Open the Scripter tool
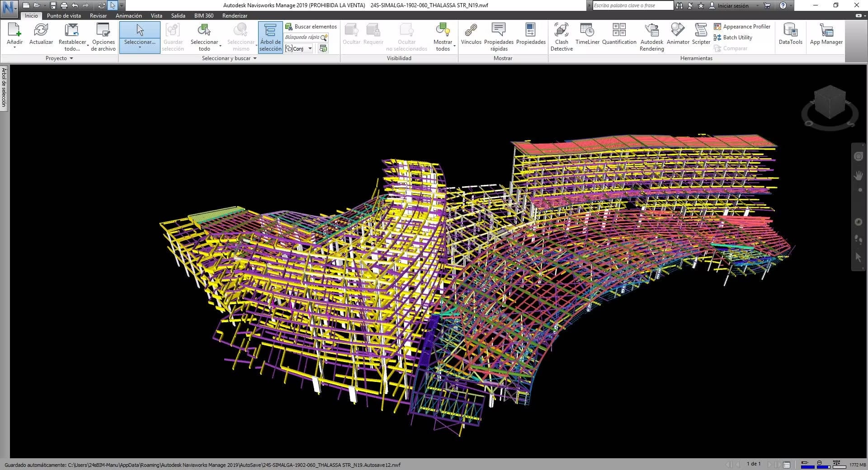Viewport: 868px width, 470px height. pyautogui.click(x=701, y=34)
